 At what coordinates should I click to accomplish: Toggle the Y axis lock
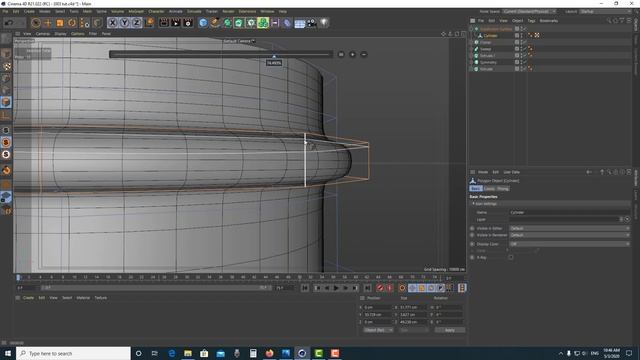tap(124, 23)
